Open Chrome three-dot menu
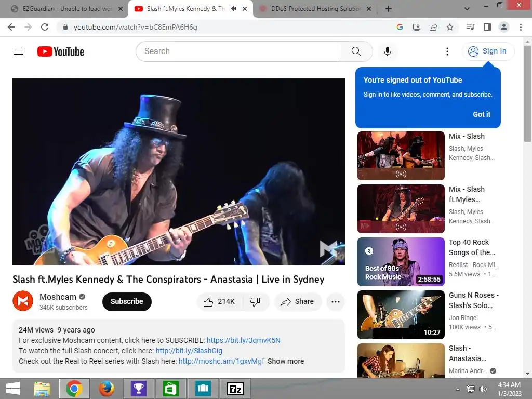Image resolution: width=532 pixels, height=399 pixels. pos(521,27)
